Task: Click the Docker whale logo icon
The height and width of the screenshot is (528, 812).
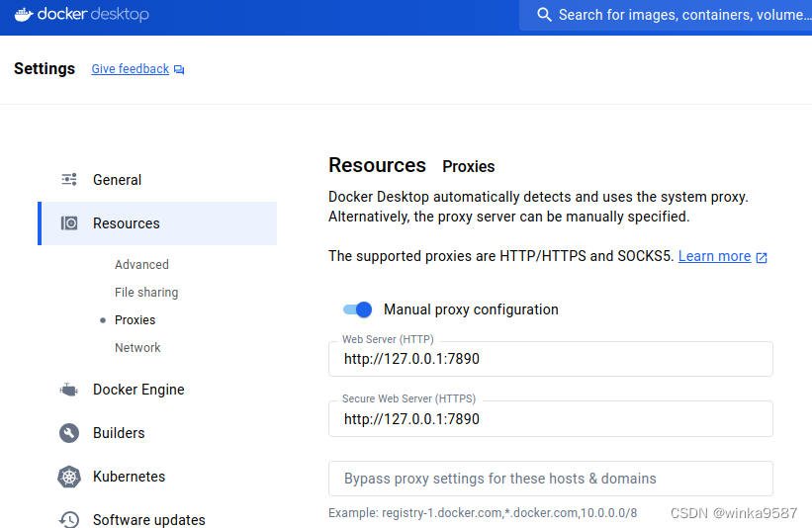Action: 24,15
